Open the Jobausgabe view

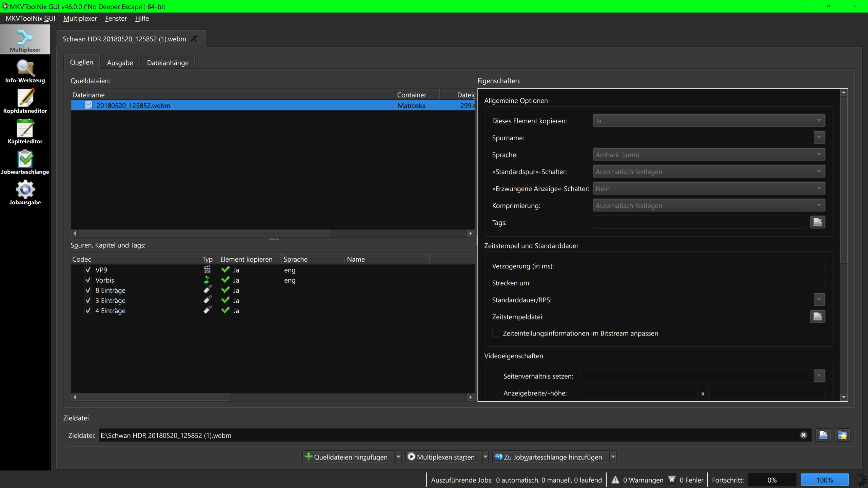[x=25, y=193]
